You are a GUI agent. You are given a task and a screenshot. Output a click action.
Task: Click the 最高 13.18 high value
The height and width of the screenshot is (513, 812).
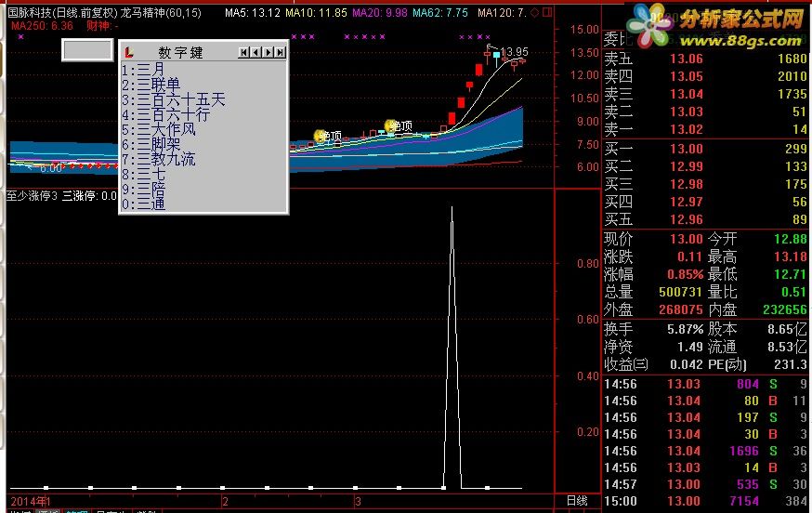pyautogui.click(x=791, y=256)
